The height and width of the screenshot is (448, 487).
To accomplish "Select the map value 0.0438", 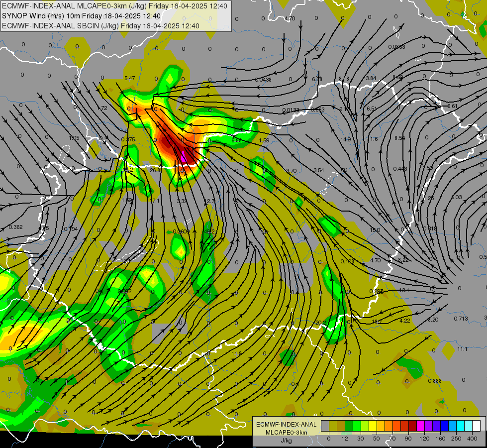I will tap(263, 80).
